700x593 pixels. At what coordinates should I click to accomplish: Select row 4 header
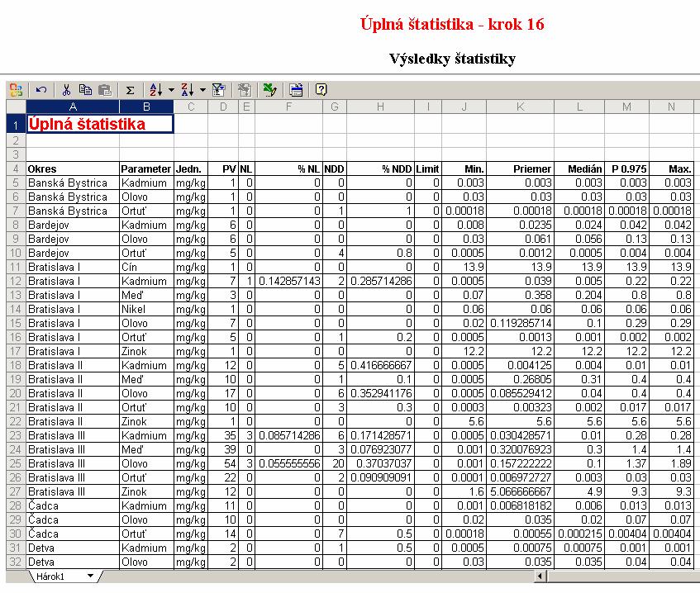coord(16,169)
